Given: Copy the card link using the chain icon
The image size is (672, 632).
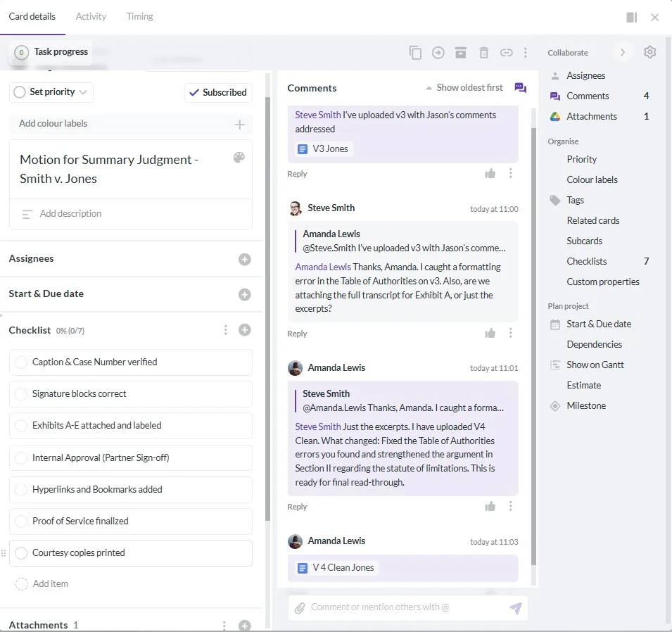Looking at the screenshot, I should click(506, 52).
